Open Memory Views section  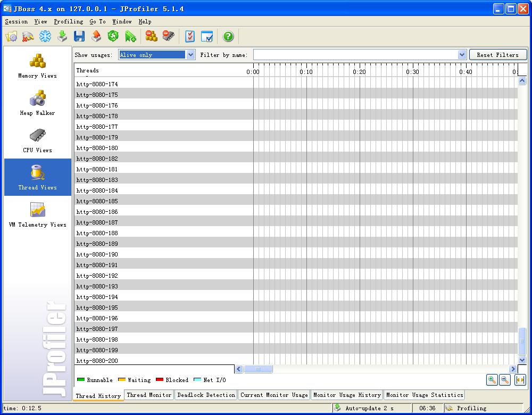point(38,65)
